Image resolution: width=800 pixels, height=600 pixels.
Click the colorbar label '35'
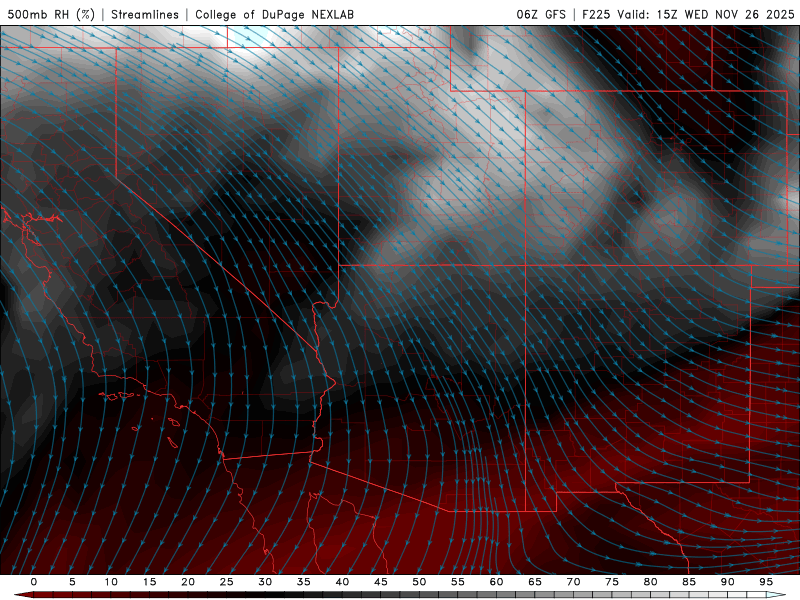click(x=304, y=582)
